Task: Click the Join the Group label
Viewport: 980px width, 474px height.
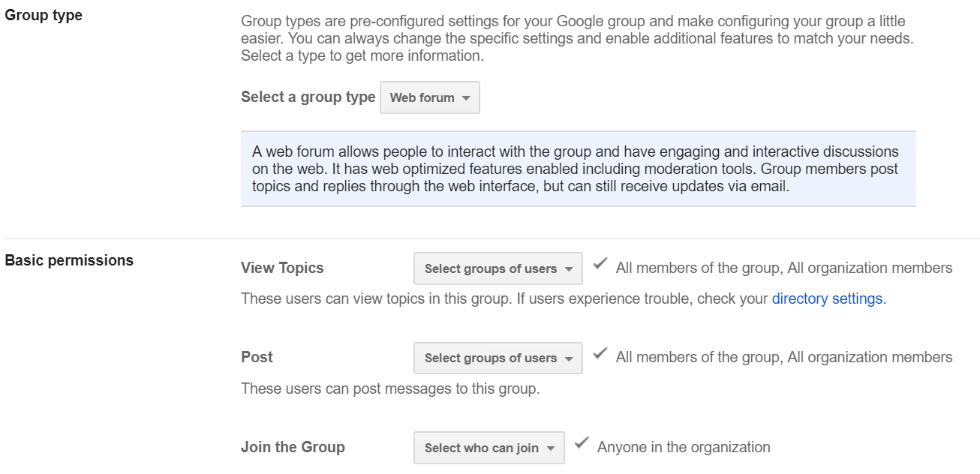Action: pos(293,447)
